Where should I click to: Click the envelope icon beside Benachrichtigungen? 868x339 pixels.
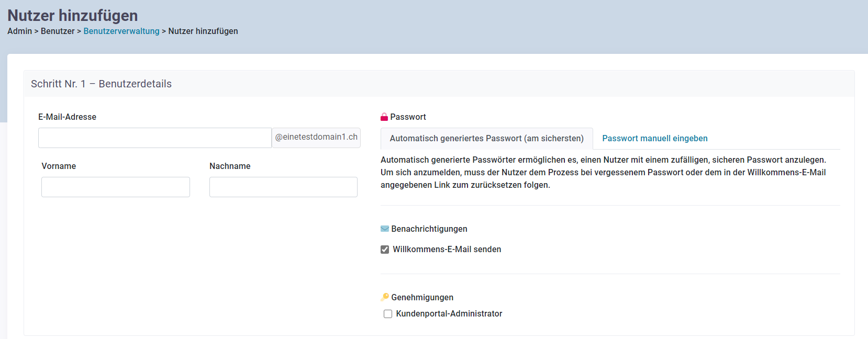tap(385, 229)
